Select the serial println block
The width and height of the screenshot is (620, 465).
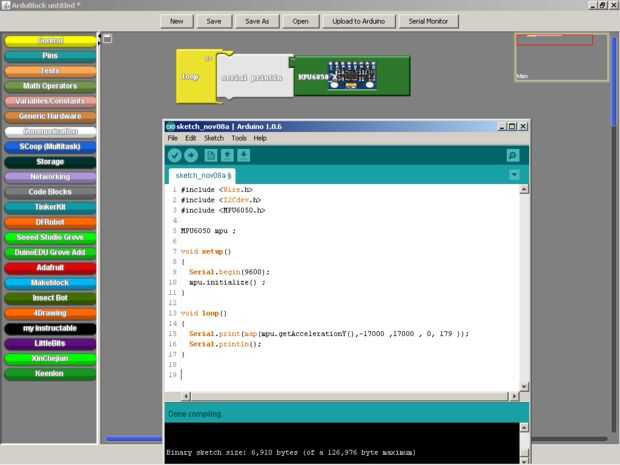tap(255, 76)
